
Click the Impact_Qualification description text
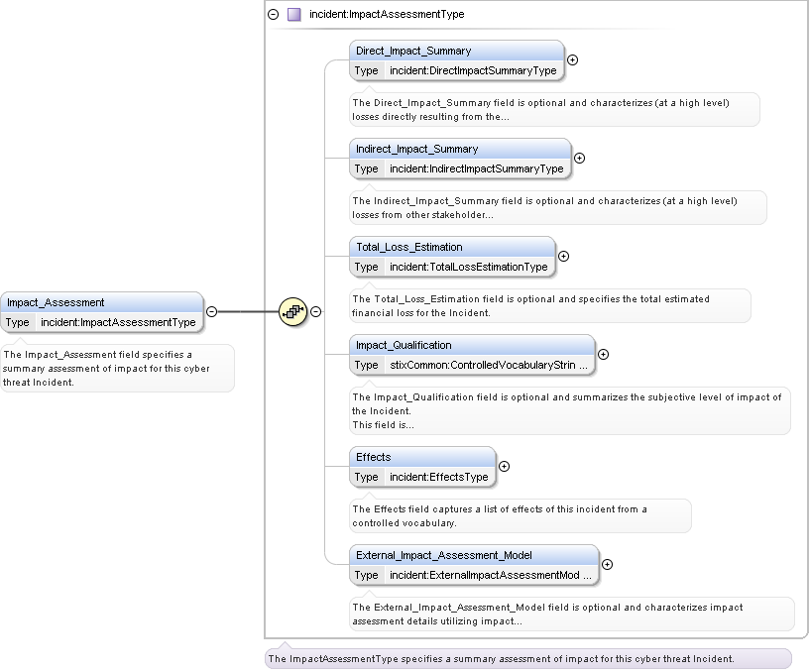click(567, 410)
